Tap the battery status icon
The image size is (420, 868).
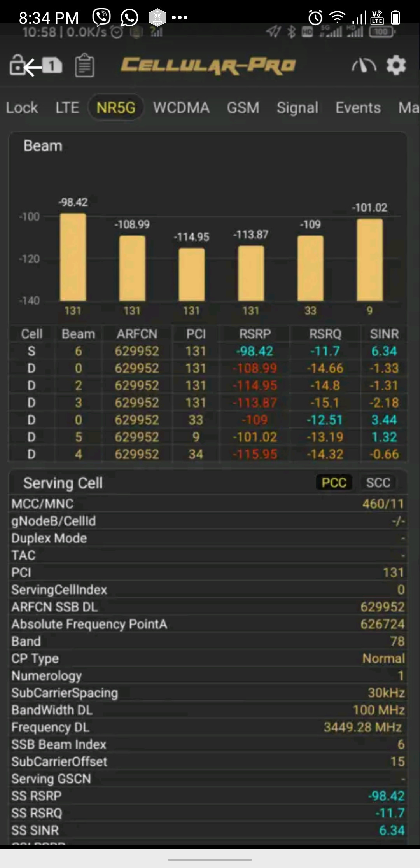395,17
